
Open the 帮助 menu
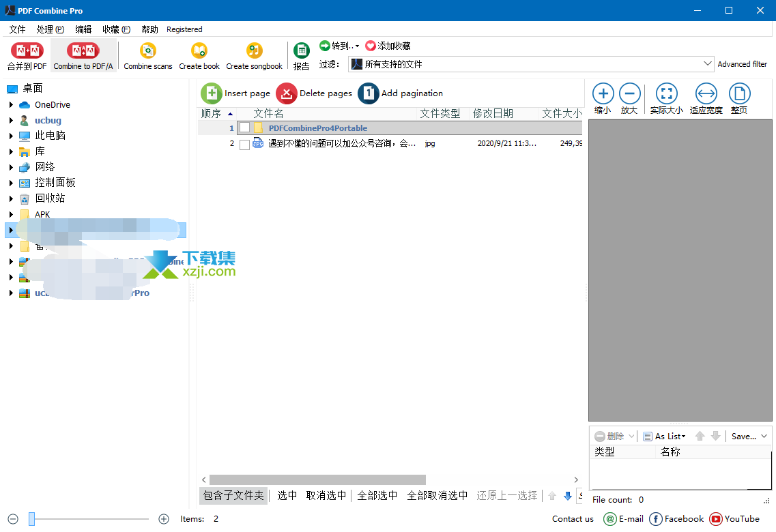click(x=149, y=29)
